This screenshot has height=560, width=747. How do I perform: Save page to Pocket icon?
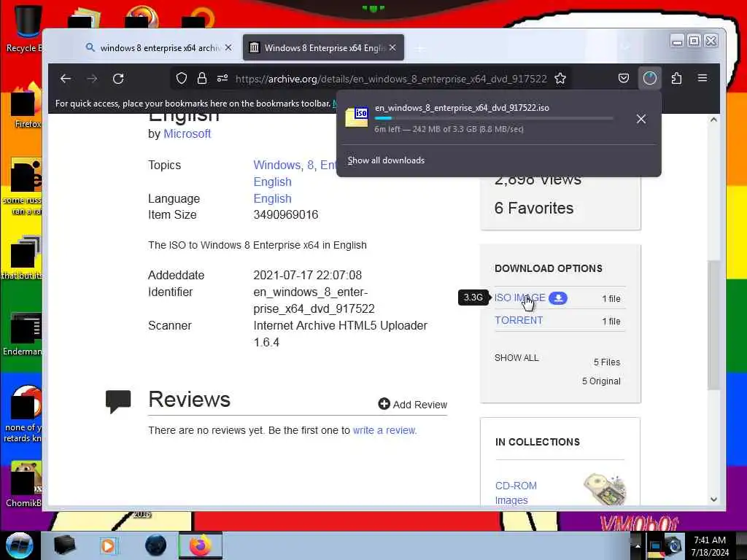point(624,78)
